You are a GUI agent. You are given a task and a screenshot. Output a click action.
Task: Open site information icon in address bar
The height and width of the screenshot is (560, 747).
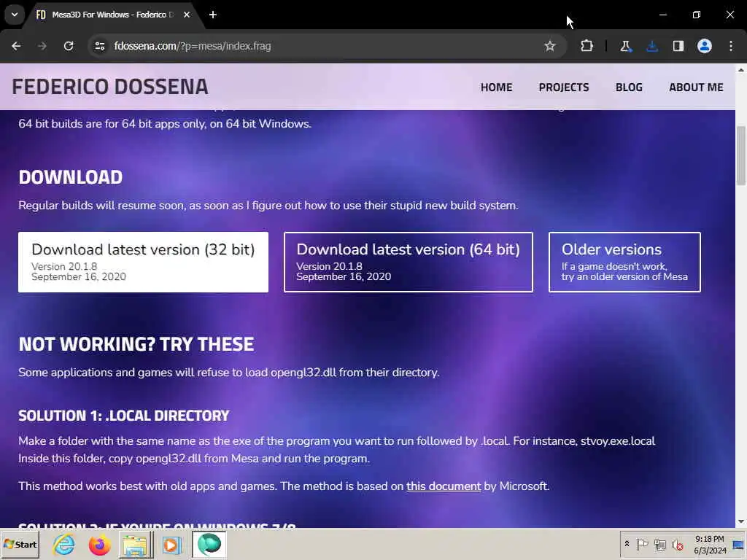coord(100,46)
